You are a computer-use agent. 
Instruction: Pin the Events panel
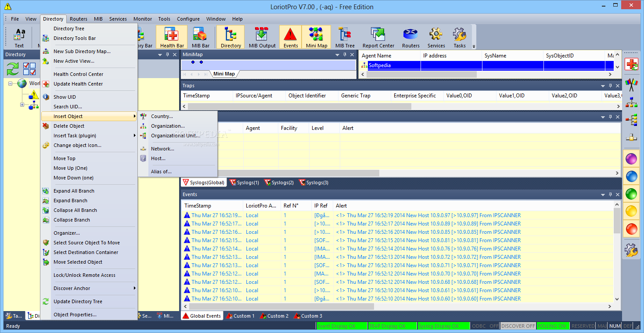[610, 195]
